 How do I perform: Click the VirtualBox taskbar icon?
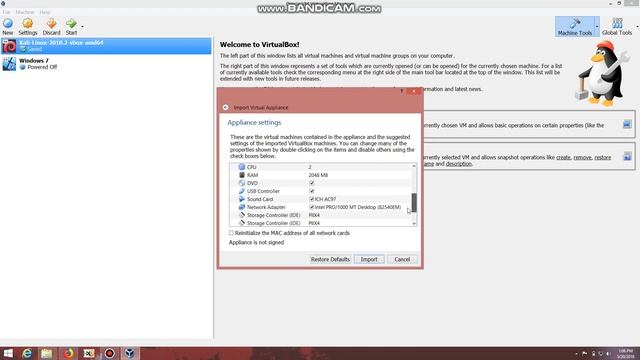coord(130,353)
